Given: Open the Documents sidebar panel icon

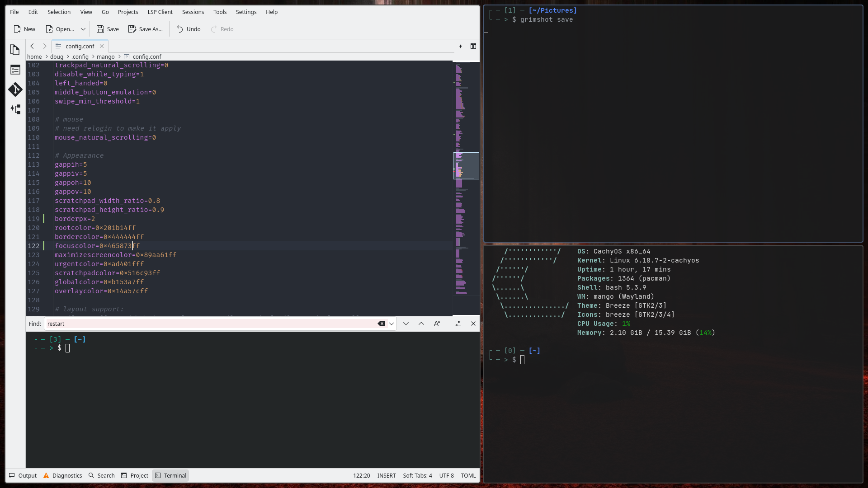Looking at the screenshot, I should coord(15,50).
